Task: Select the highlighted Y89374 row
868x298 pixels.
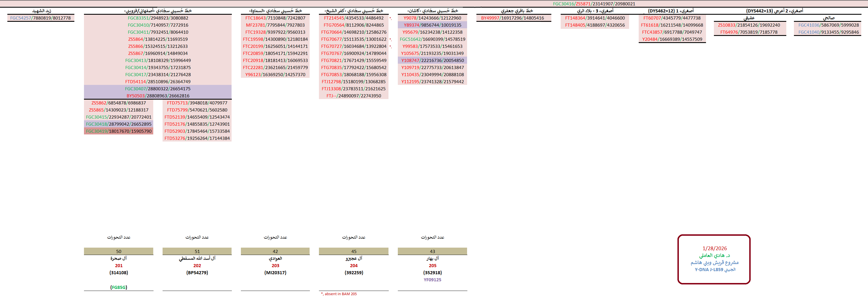Action: point(432,25)
